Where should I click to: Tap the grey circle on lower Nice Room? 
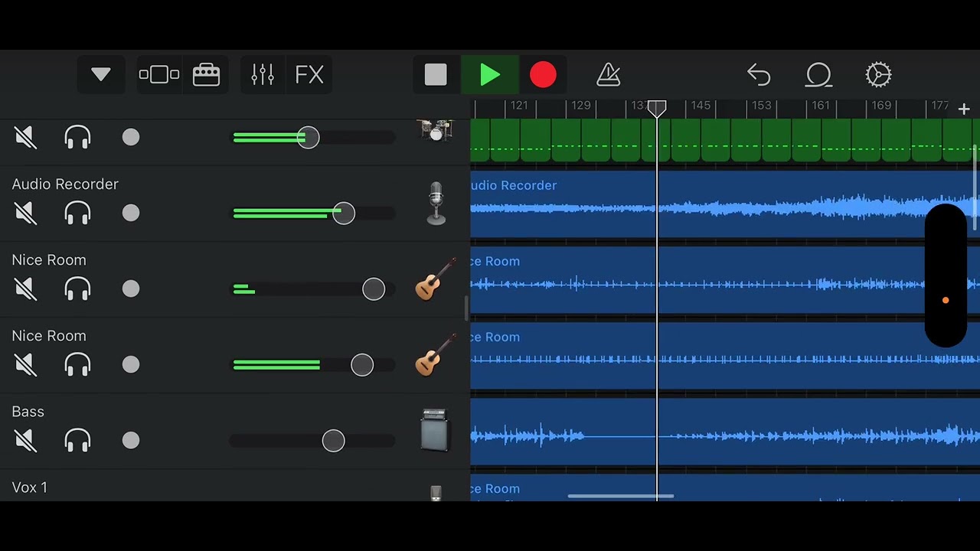click(131, 364)
